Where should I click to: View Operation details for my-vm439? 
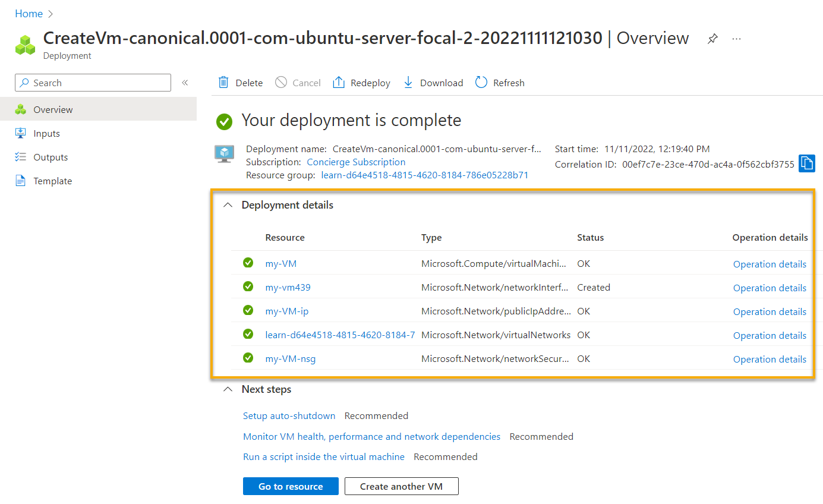(770, 288)
